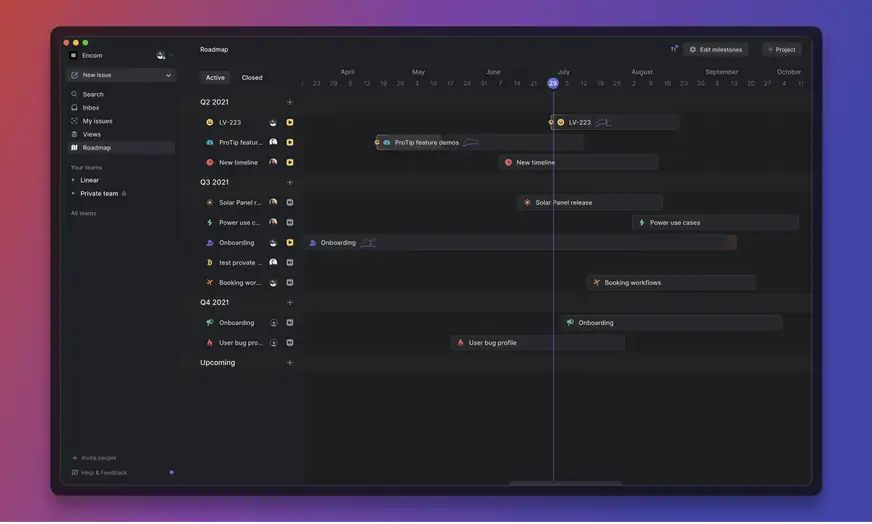Select the LV-223 timeline bar
The image size is (872, 524).
click(x=615, y=122)
